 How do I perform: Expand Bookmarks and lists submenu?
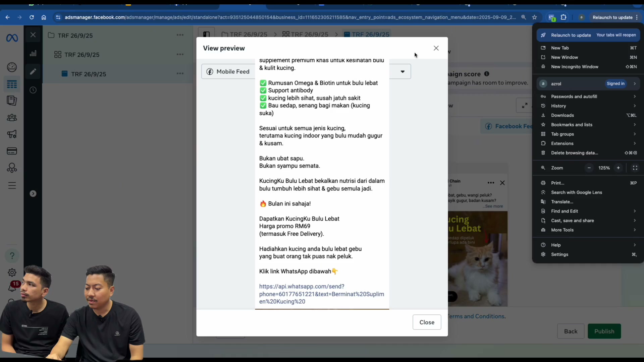[588, 125]
